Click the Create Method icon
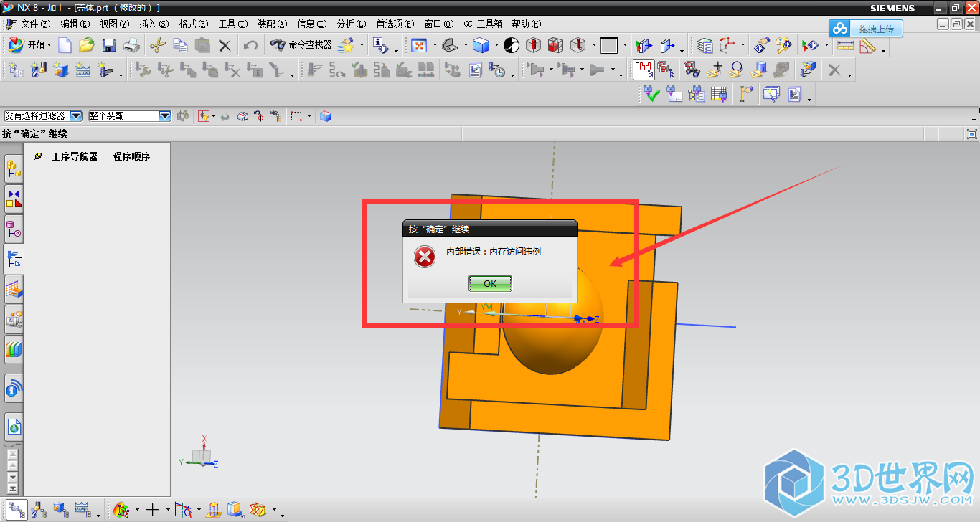 point(83,70)
